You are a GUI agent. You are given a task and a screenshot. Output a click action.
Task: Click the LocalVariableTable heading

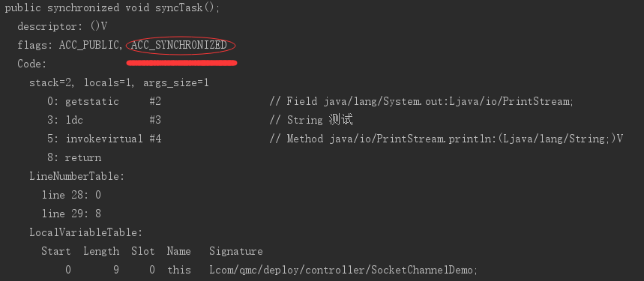click(x=85, y=232)
